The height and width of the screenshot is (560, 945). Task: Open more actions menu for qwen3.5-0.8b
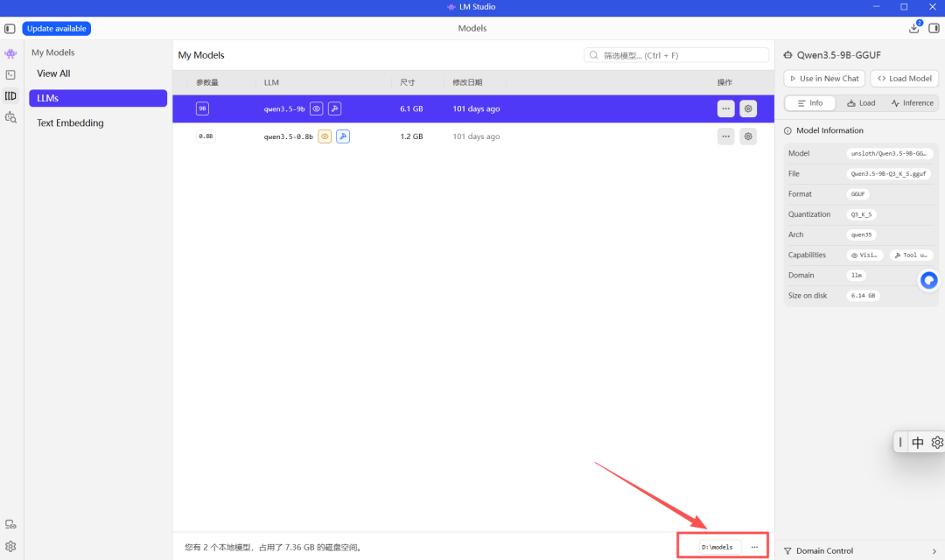coord(726,136)
